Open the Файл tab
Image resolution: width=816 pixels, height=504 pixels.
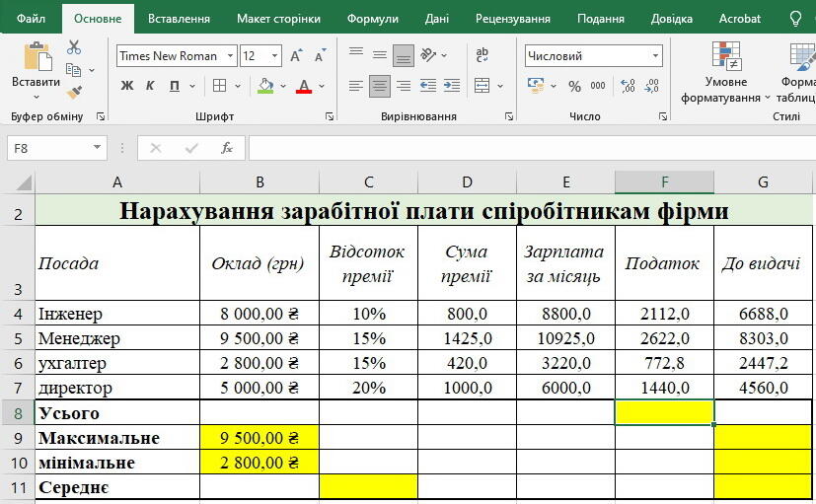coord(31,19)
